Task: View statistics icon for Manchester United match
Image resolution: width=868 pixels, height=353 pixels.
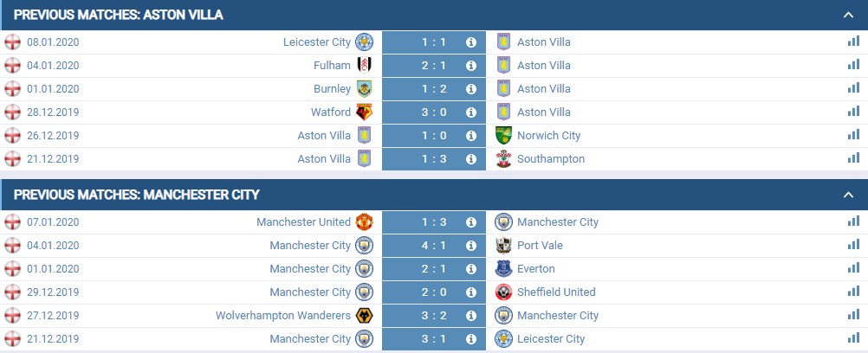Action: point(853,221)
